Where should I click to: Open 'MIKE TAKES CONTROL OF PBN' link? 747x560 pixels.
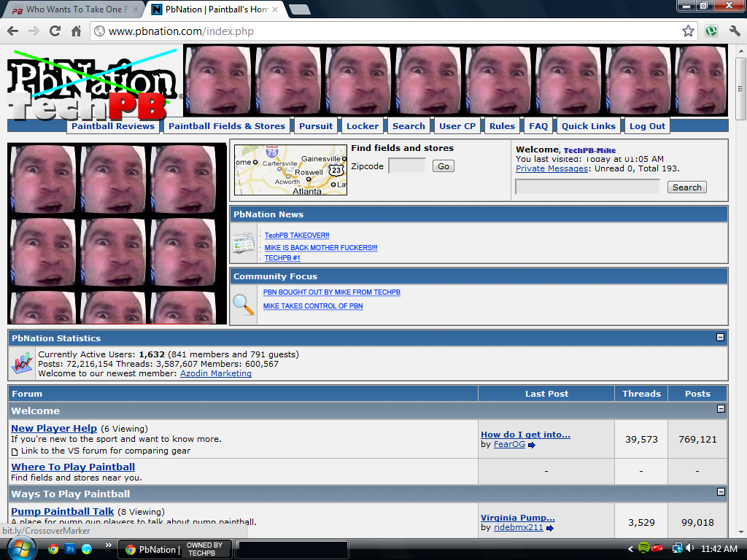coord(313,306)
